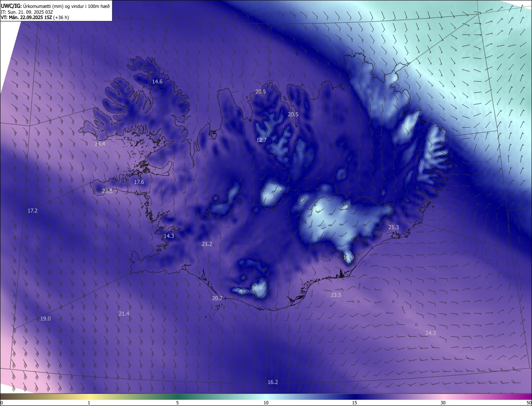Click the 24.4 precipitation label

pyautogui.click(x=100, y=144)
